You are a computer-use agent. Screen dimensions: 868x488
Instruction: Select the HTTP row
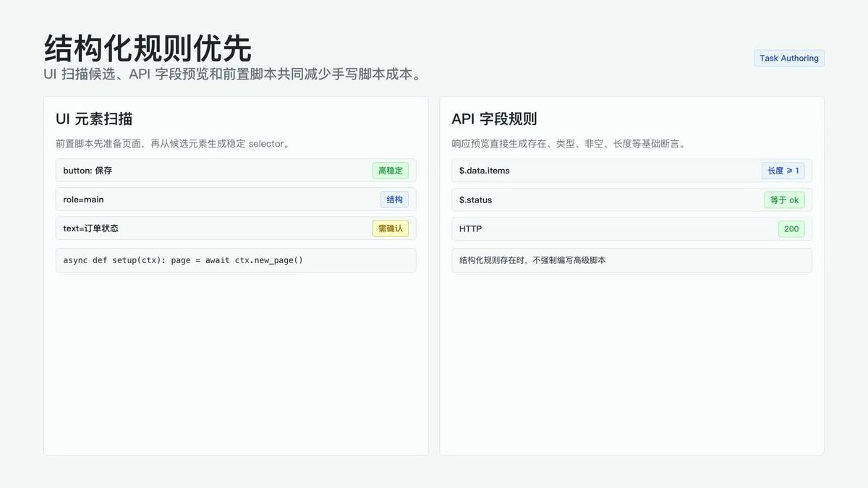[x=631, y=228]
